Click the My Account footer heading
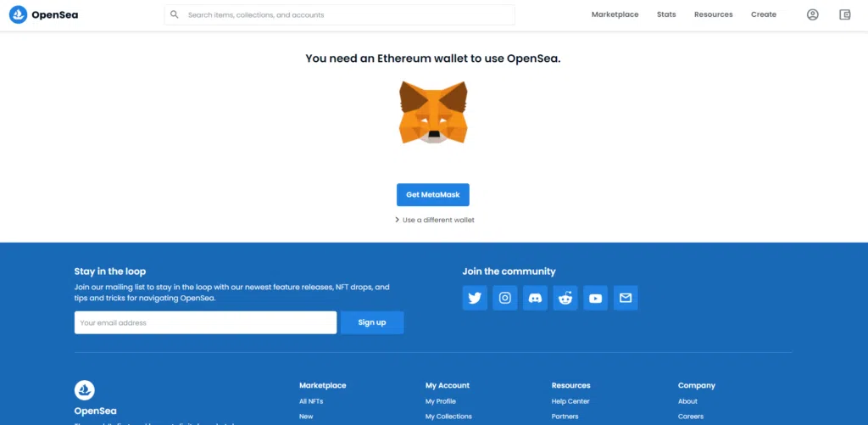This screenshot has width=868, height=425. pos(448,385)
